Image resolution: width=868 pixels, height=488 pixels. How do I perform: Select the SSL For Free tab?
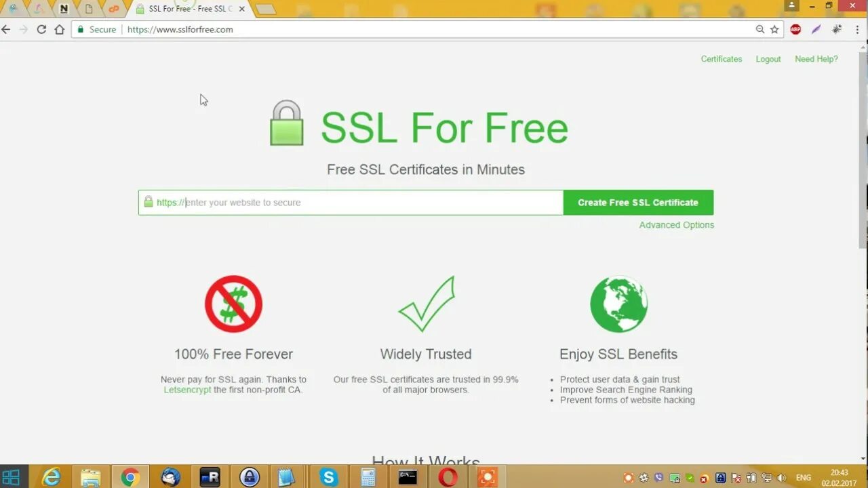(x=190, y=9)
